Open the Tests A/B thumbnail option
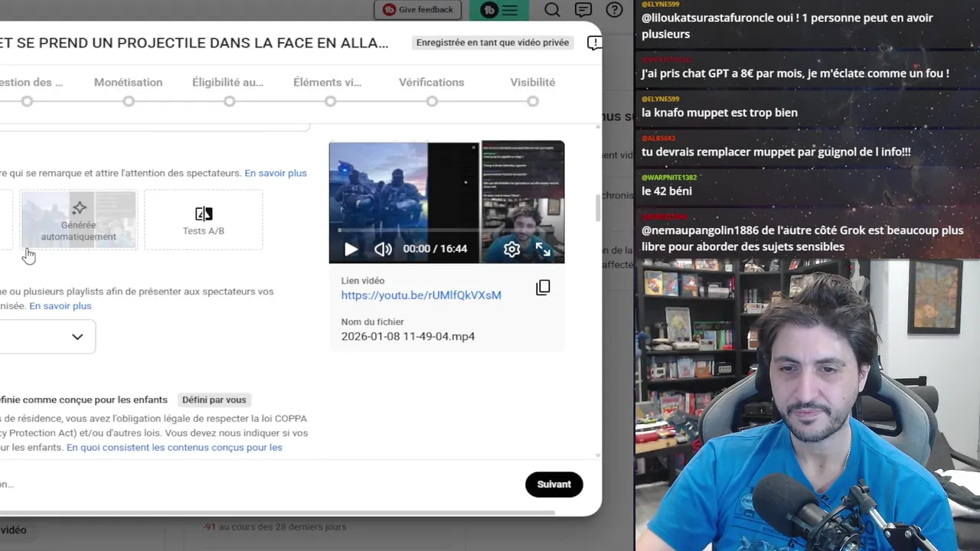 tap(204, 220)
